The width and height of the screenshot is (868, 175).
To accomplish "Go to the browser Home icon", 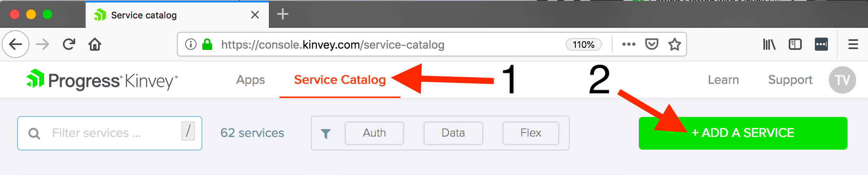I will [x=95, y=44].
